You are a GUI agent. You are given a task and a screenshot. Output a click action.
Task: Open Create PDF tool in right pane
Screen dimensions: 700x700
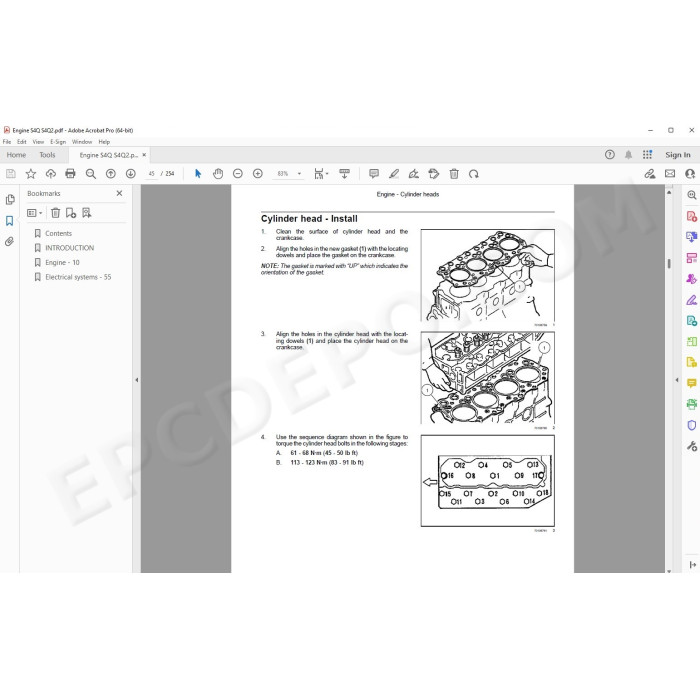(692, 217)
